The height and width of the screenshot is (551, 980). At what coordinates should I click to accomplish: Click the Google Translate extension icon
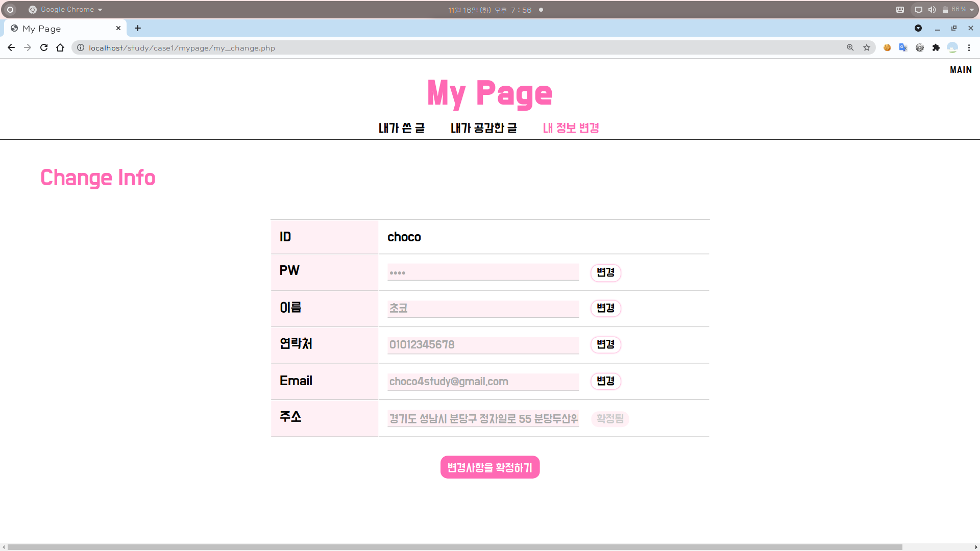click(x=903, y=47)
